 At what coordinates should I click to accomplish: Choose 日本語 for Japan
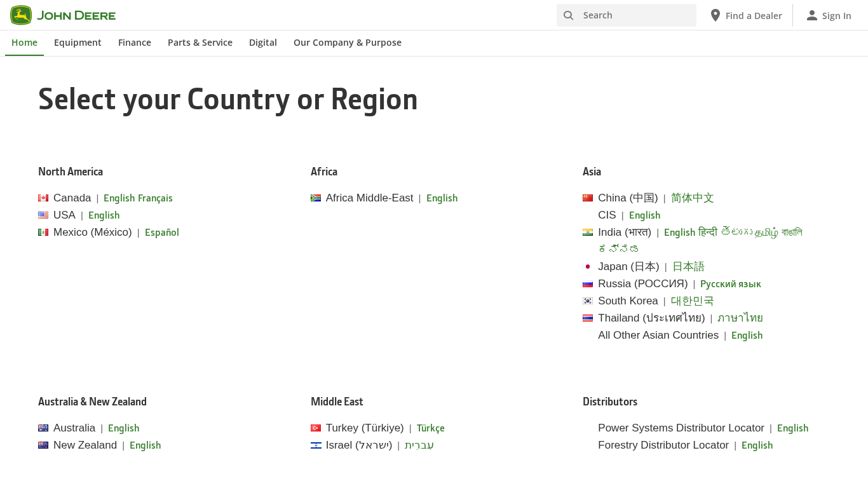(x=688, y=267)
